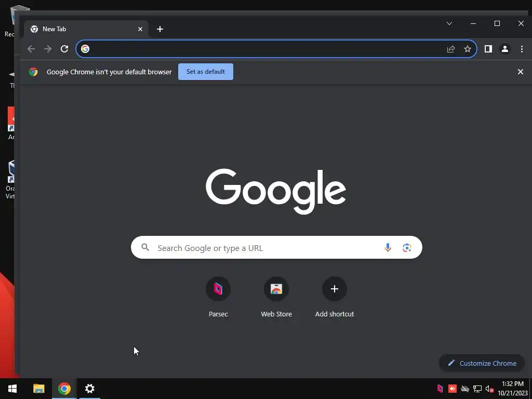Open the side panel icon
Viewport: 532px width, 399px height.
(x=488, y=49)
